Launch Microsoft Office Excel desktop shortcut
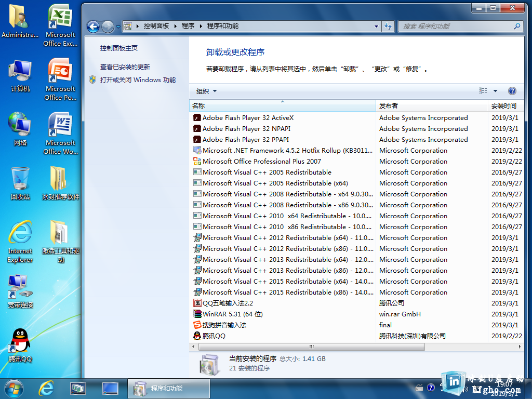Viewport: 532px width, 399px height. (x=60, y=25)
